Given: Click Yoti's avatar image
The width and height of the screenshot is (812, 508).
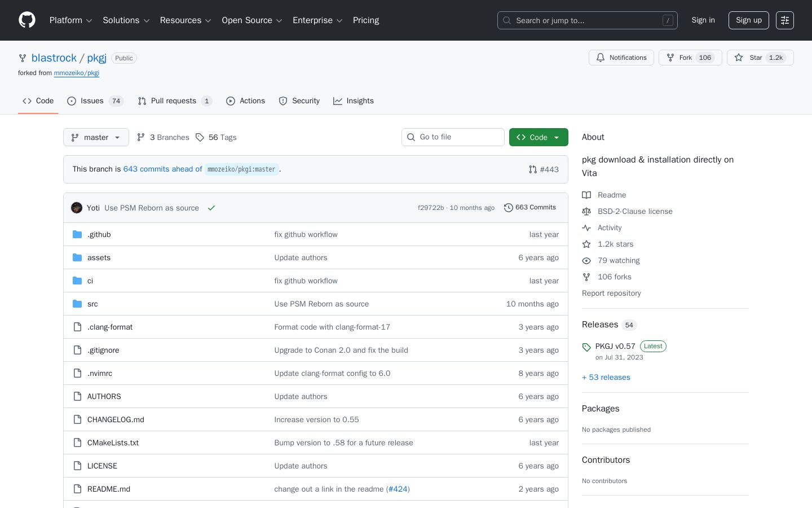Looking at the screenshot, I should pyautogui.click(x=77, y=208).
